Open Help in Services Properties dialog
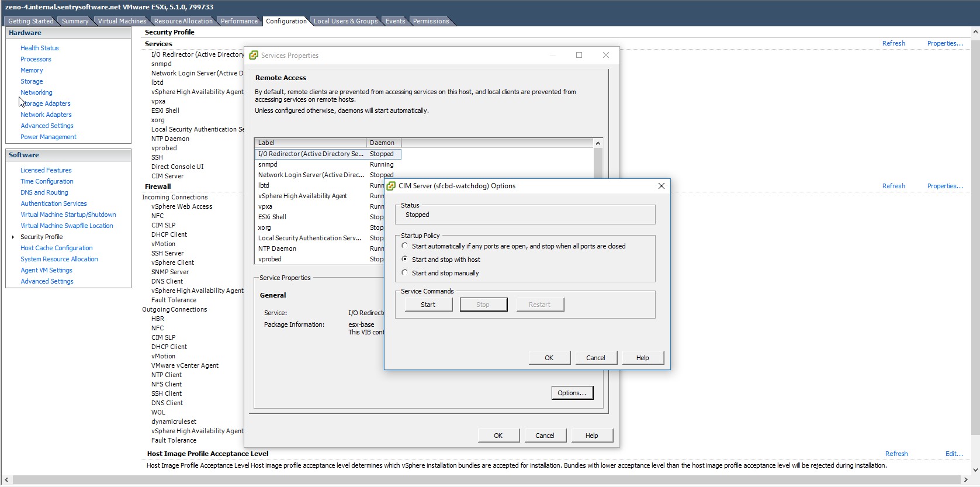The height and width of the screenshot is (487, 980). tap(592, 436)
